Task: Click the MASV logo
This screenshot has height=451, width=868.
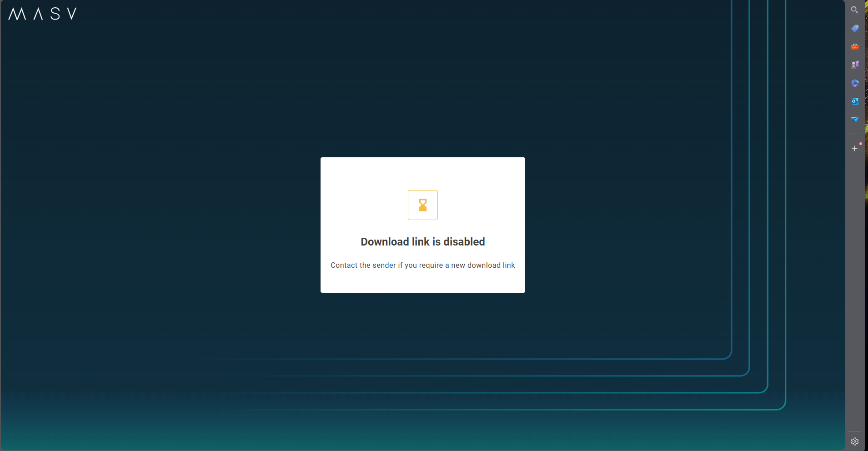Action: point(42,14)
